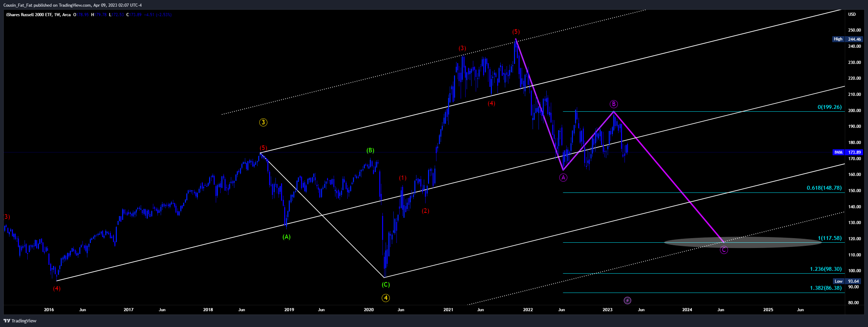Click the 2025 label on the time axis
868x327 pixels.
(x=768, y=310)
